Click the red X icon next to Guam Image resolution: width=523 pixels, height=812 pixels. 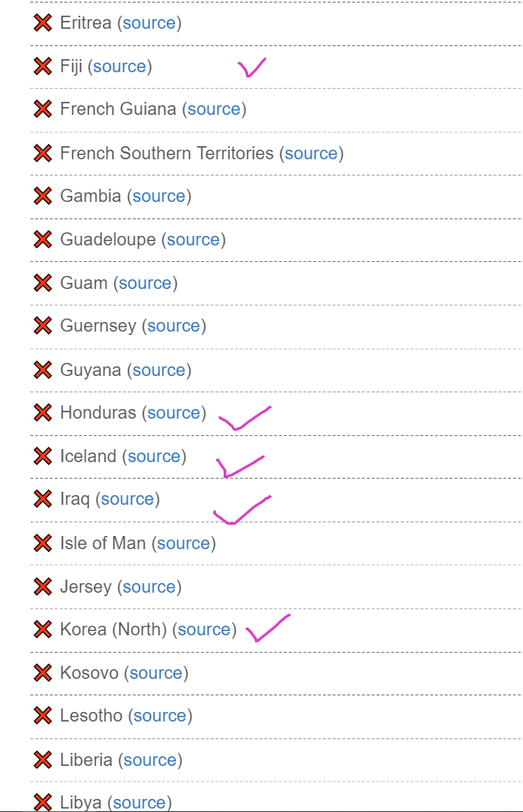(43, 283)
